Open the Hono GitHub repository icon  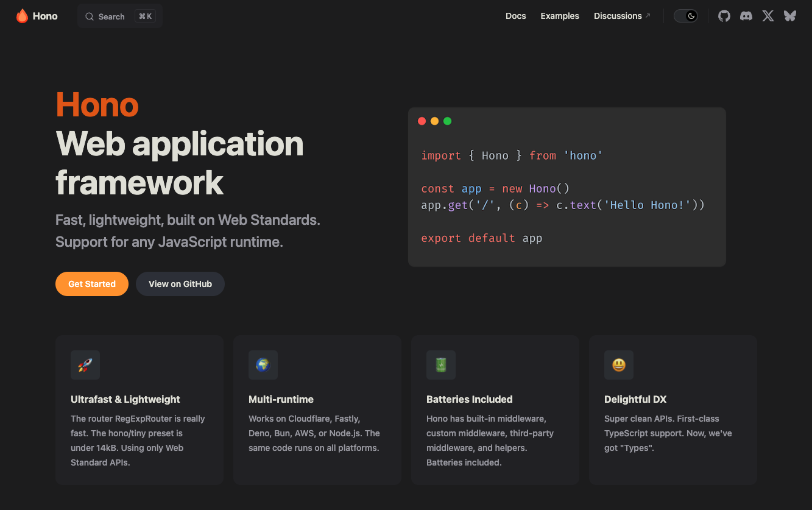(724, 16)
